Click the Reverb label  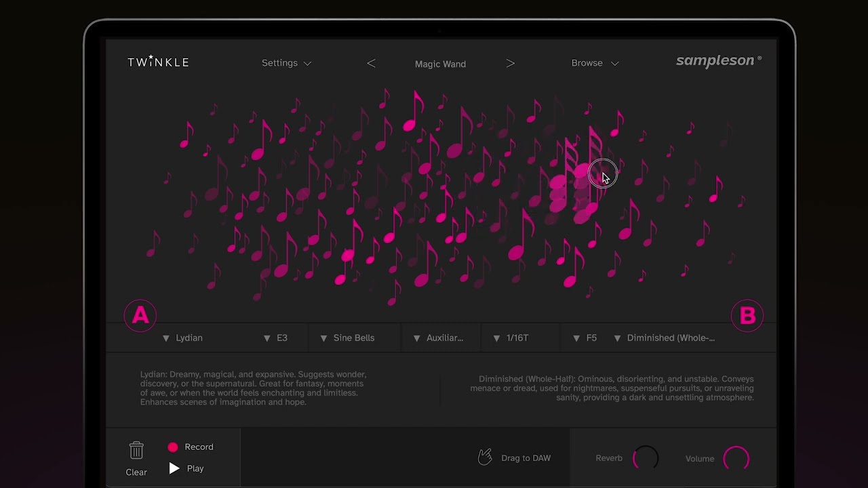click(609, 458)
